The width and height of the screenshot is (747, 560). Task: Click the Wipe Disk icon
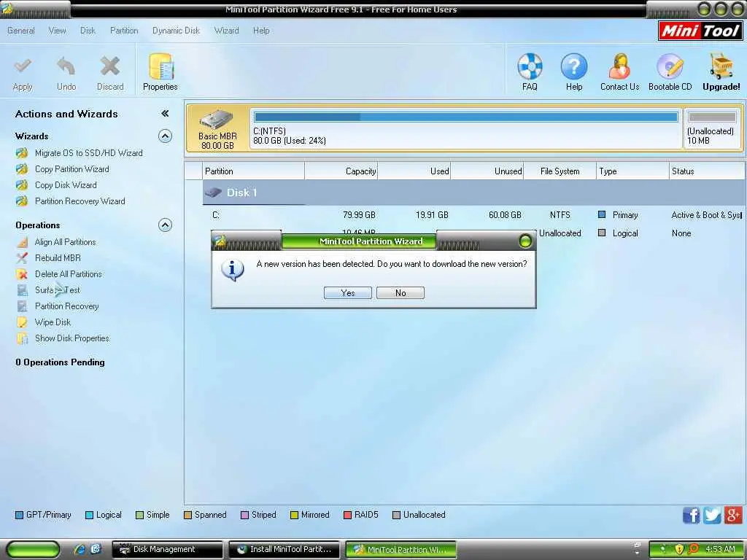coord(22,322)
